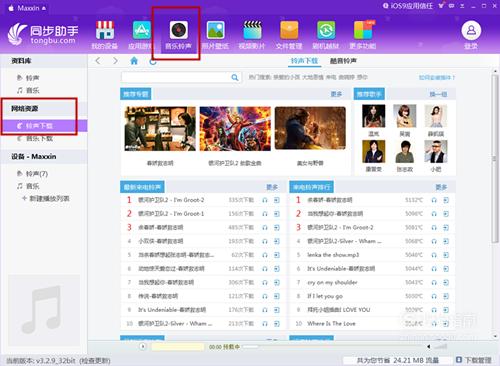Open the 视频影片 clapperboard icon
This screenshot has width=500, height=366.
[252, 30]
